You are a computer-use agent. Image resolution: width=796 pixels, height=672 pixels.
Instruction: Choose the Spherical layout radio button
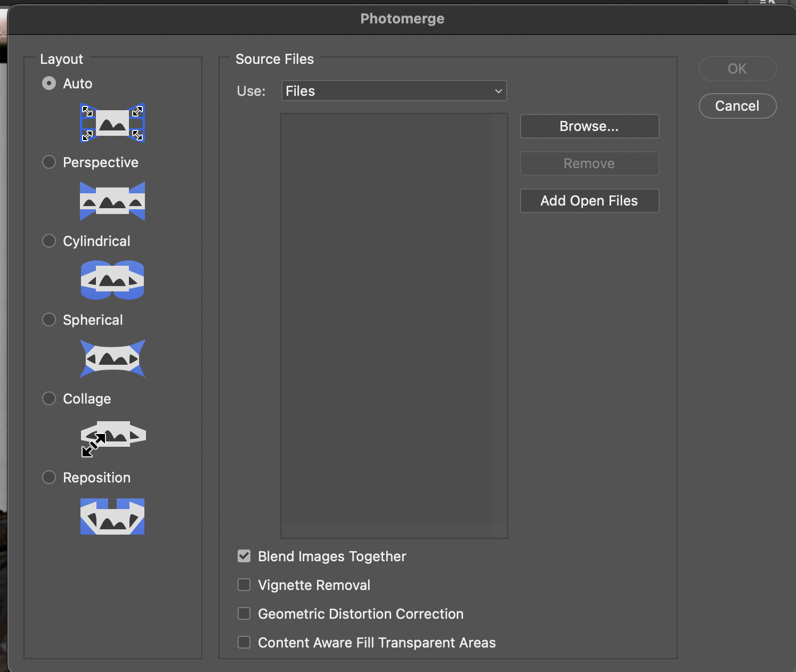[49, 319]
